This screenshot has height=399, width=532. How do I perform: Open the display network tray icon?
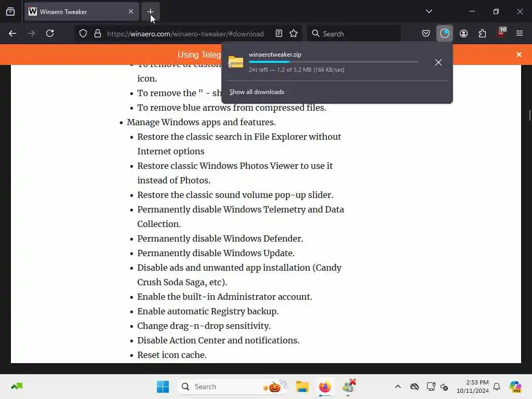(431, 387)
